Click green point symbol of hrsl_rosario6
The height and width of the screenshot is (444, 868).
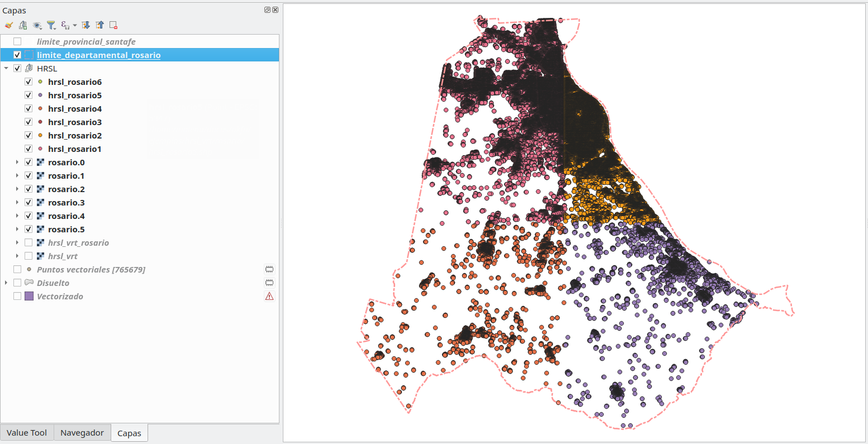tap(40, 82)
